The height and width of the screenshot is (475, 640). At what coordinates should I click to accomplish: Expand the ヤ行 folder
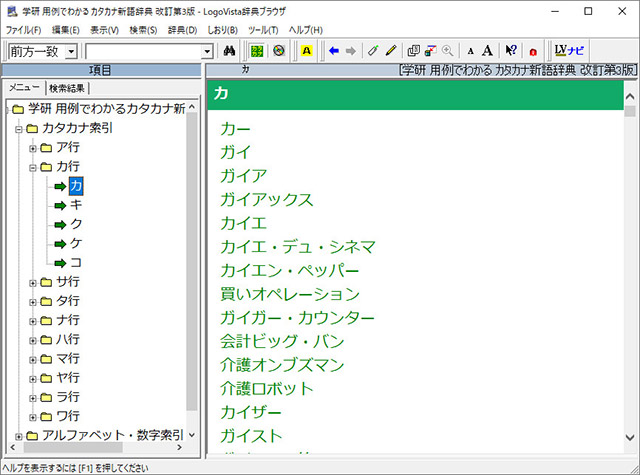(33, 379)
